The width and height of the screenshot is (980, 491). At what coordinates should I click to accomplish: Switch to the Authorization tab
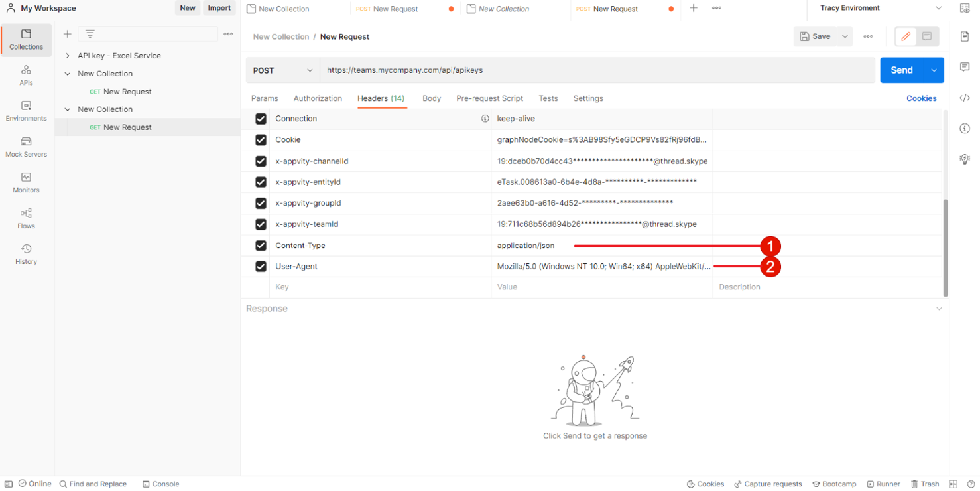pyautogui.click(x=318, y=98)
